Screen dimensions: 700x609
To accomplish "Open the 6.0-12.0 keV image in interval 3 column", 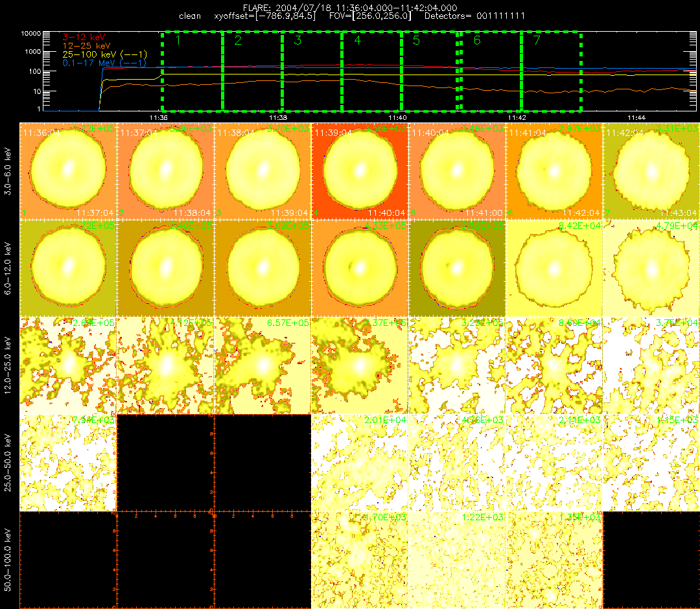I will pos(262,268).
